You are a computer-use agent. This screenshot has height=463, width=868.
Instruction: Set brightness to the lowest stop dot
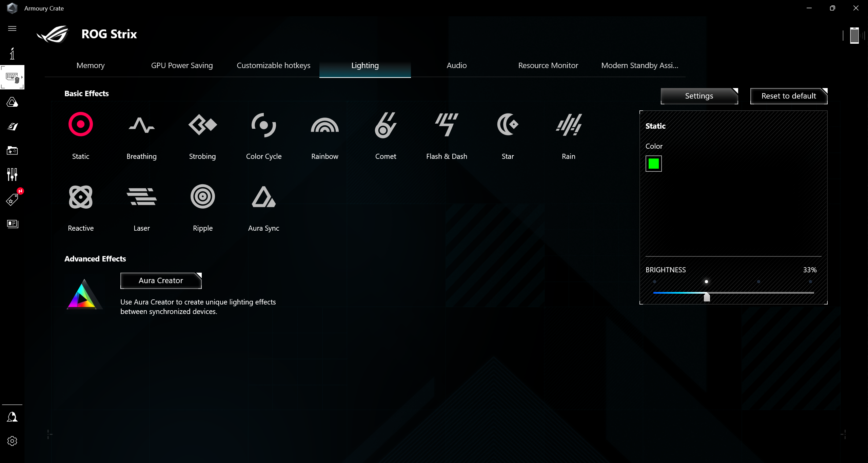(654, 281)
